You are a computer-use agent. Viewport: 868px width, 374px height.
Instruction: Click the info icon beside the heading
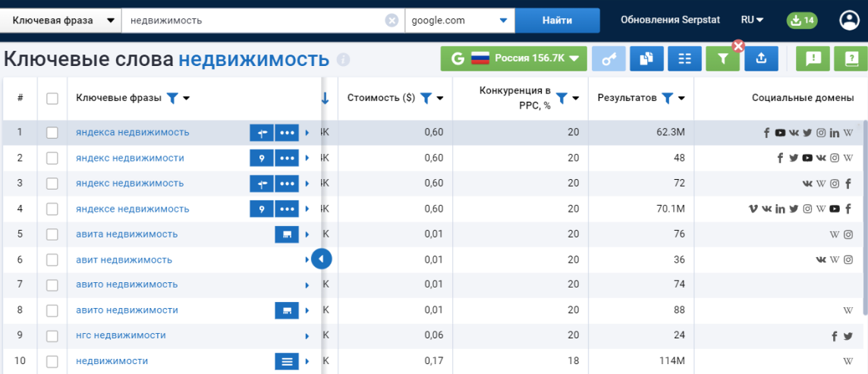click(343, 59)
